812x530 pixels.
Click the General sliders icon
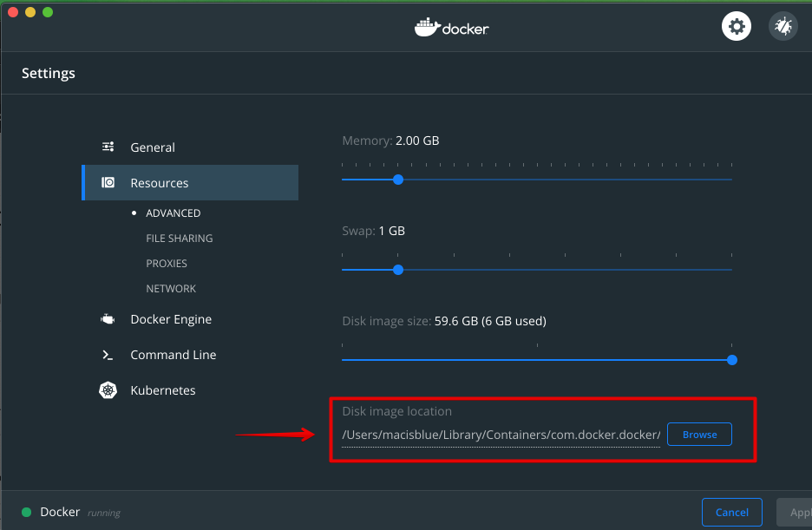coord(108,147)
